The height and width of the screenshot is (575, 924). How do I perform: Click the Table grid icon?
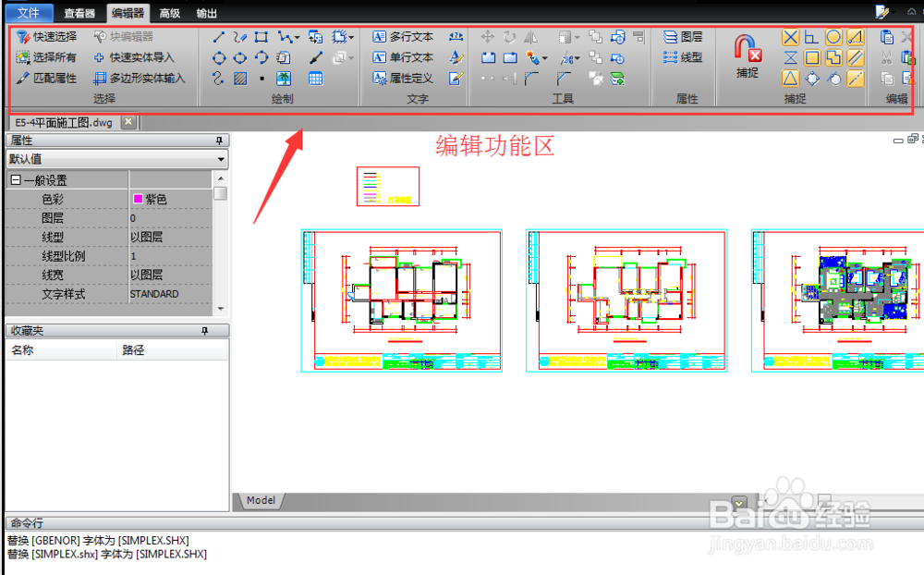click(x=316, y=79)
